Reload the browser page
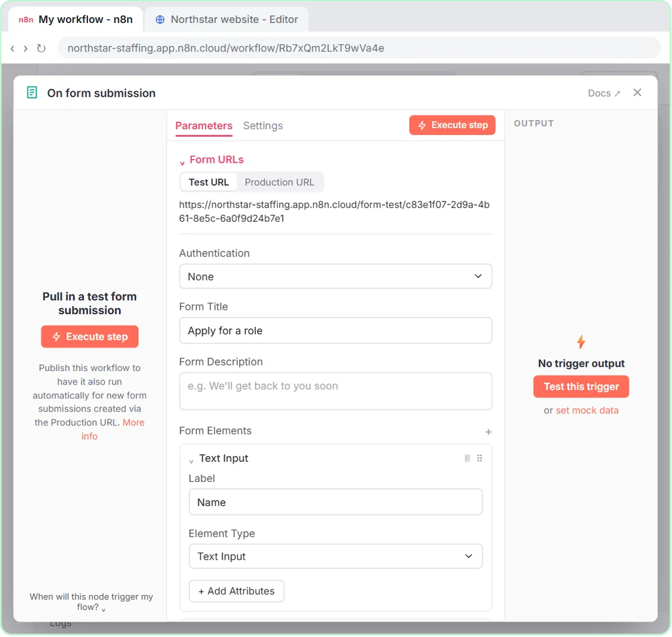The height and width of the screenshot is (637, 672). coord(41,49)
